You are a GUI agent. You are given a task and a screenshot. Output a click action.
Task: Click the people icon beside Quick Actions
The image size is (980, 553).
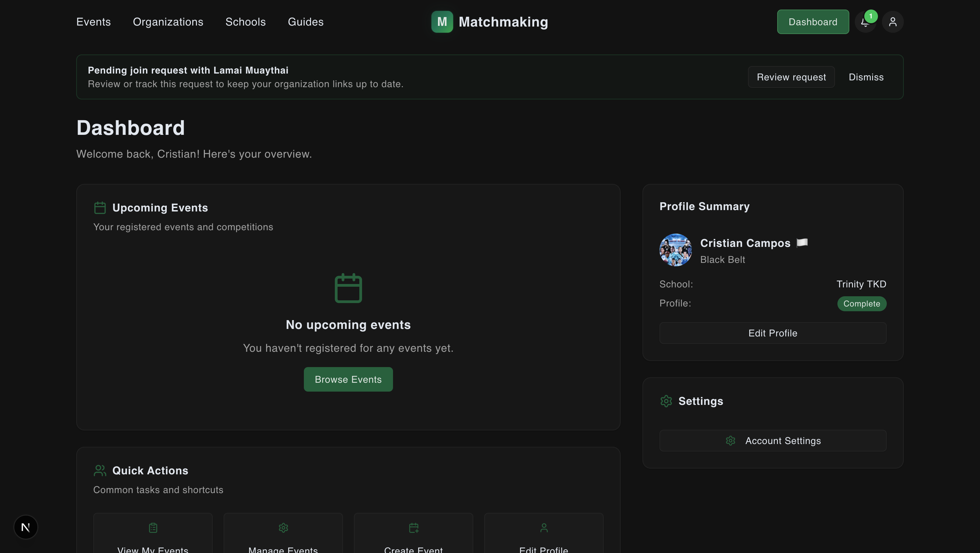point(100,470)
